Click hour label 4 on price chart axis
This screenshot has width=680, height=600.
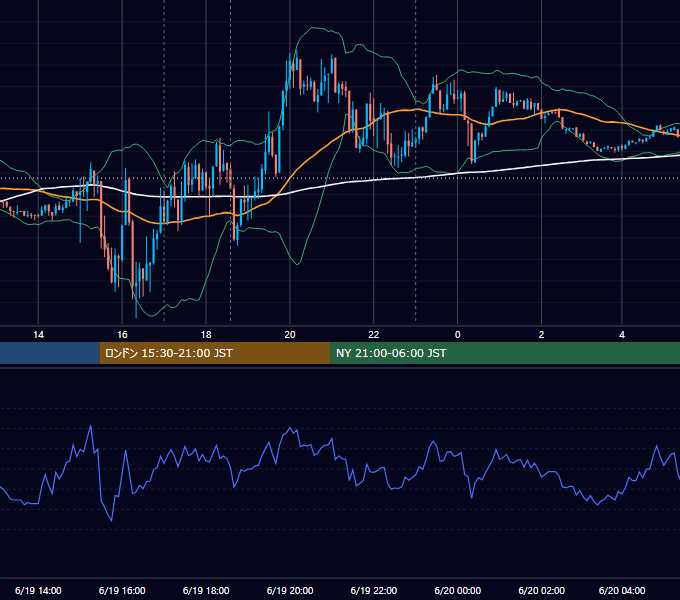point(622,335)
